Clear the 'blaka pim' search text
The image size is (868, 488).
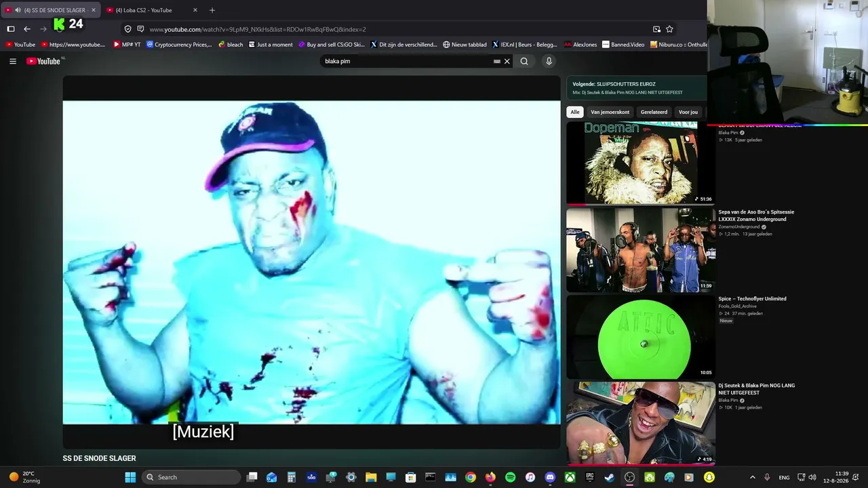pyautogui.click(x=507, y=61)
